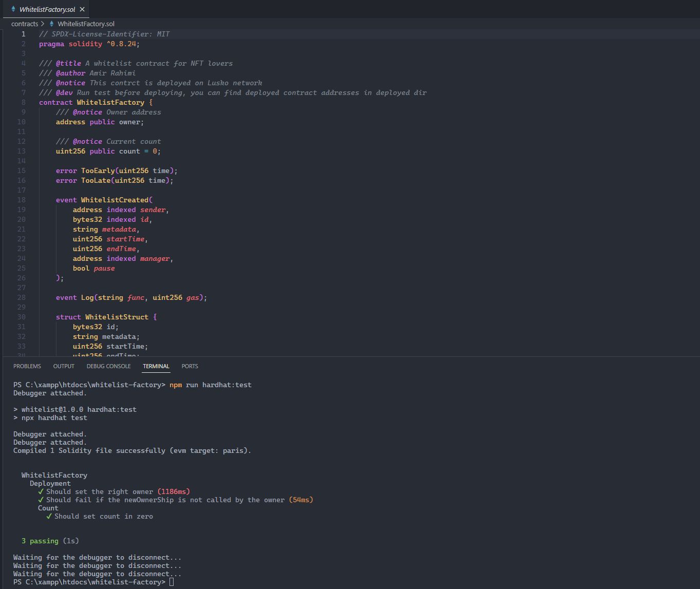Viewport: 700px width, 589px height.
Task: Click 'address indexed manager,' parameter line
Action: point(123,258)
